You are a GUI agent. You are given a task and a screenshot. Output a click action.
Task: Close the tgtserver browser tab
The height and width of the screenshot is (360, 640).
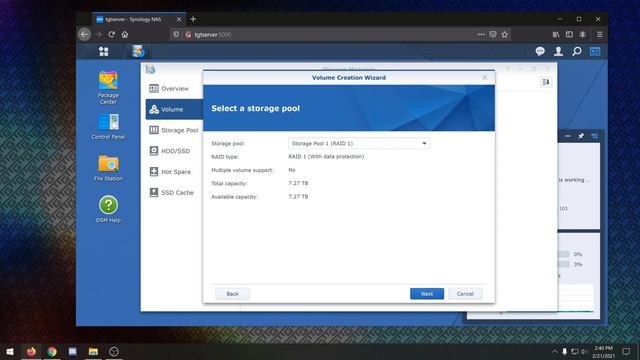(179, 19)
